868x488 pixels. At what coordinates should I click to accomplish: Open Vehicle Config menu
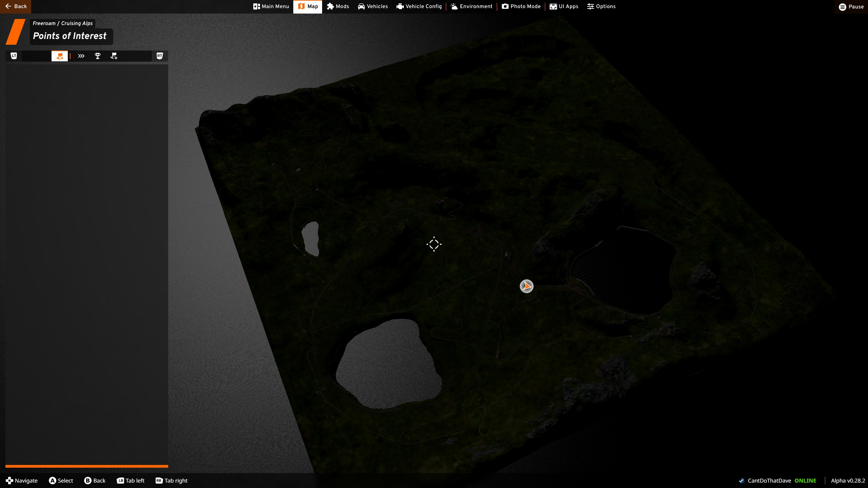click(x=419, y=6)
